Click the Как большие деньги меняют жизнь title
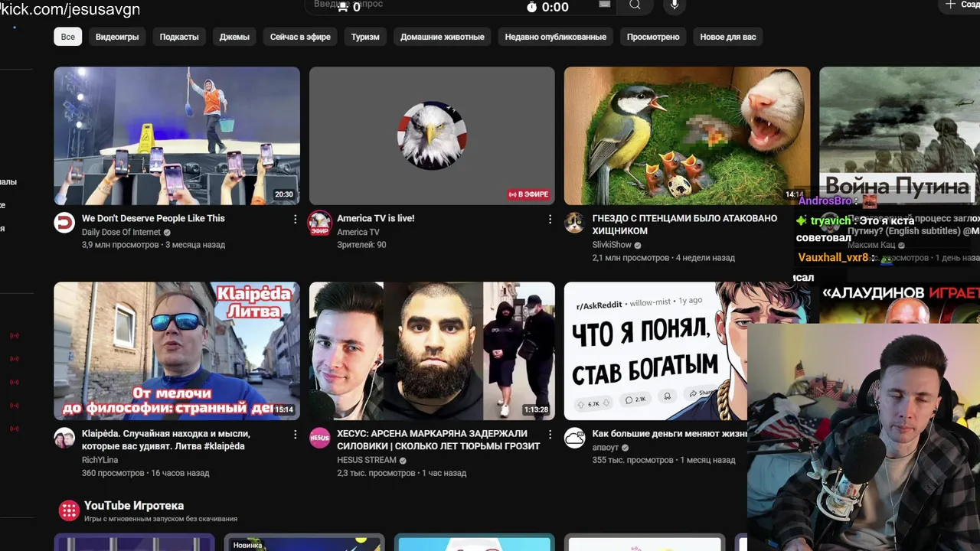The height and width of the screenshot is (551, 980). coord(669,434)
